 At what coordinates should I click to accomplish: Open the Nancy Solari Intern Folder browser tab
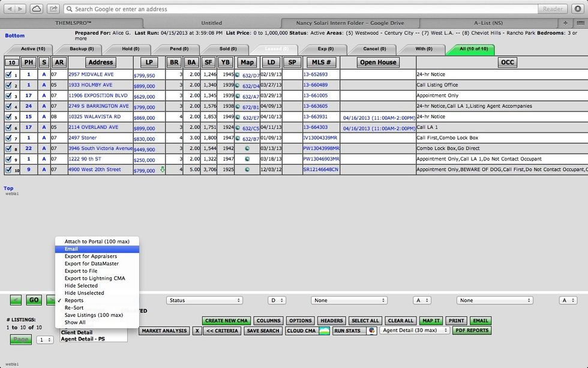click(x=350, y=23)
